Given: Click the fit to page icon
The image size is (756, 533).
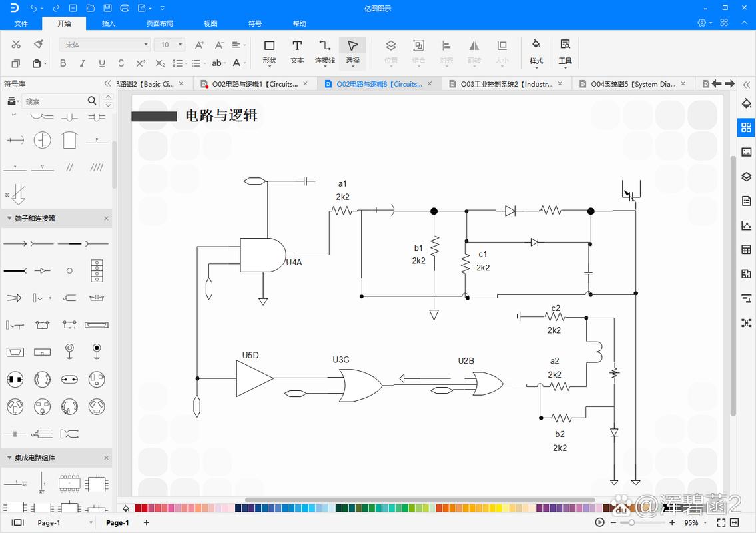Looking at the screenshot, I should pos(721,522).
